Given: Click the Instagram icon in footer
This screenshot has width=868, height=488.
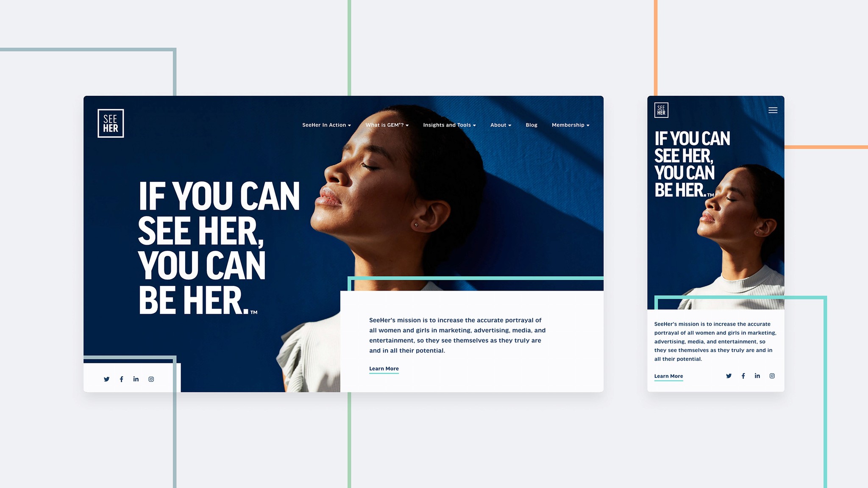Looking at the screenshot, I should pyautogui.click(x=151, y=378).
